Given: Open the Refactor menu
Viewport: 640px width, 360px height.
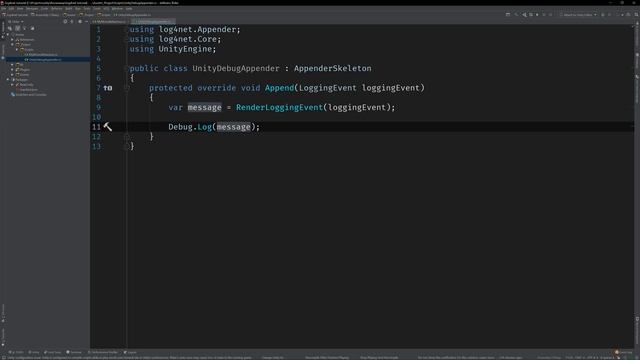Looking at the screenshot, I should [x=57, y=9].
